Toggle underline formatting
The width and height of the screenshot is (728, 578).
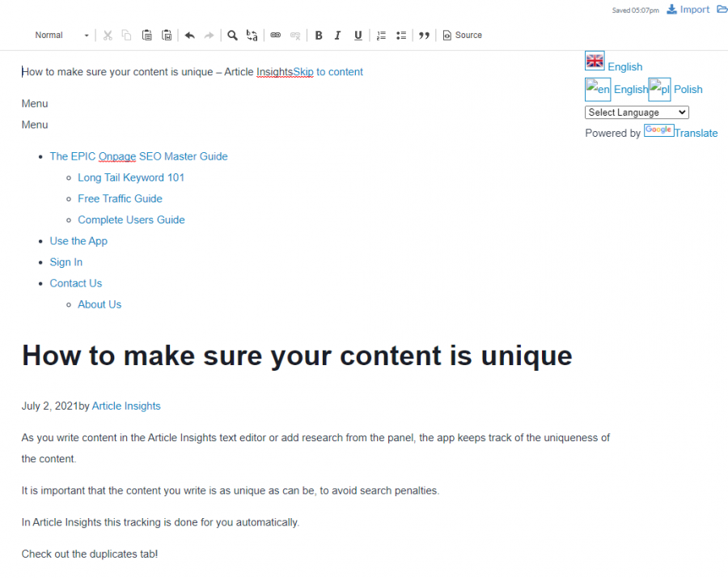tap(358, 36)
